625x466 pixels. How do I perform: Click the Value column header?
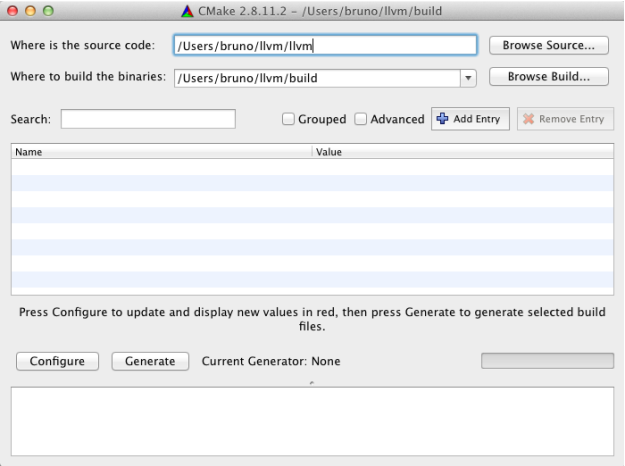click(x=463, y=152)
